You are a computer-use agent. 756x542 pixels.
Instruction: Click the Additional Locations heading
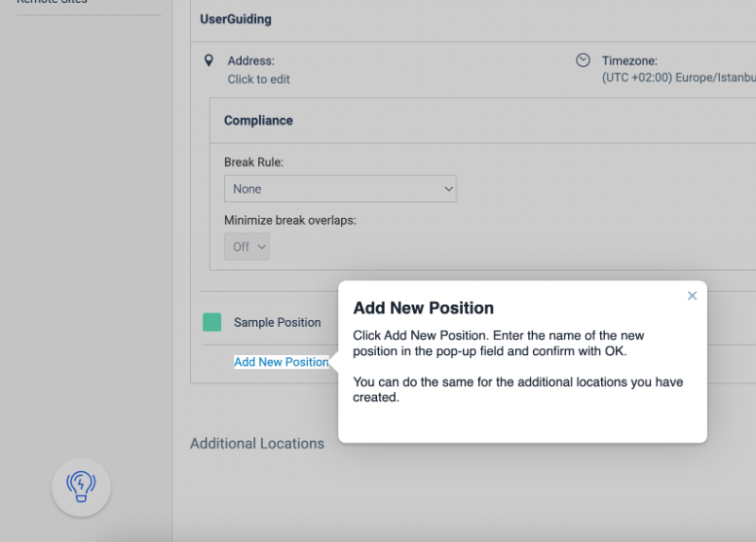coord(257,443)
